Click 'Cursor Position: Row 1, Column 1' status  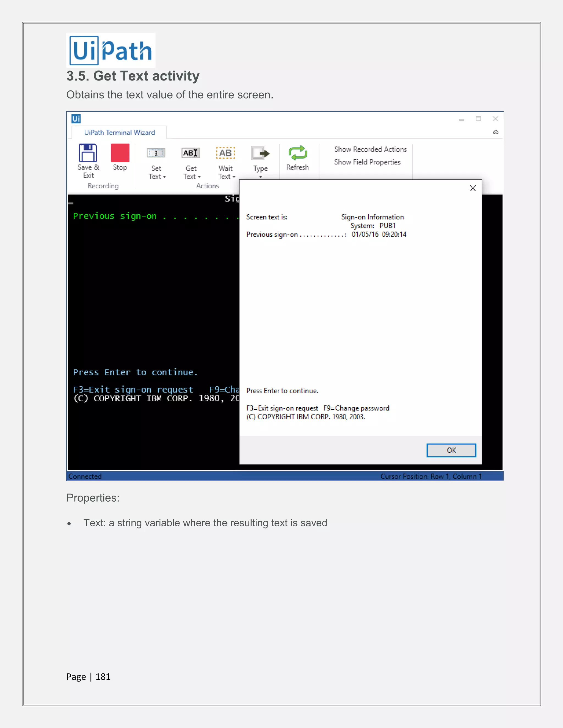(x=431, y=476)
